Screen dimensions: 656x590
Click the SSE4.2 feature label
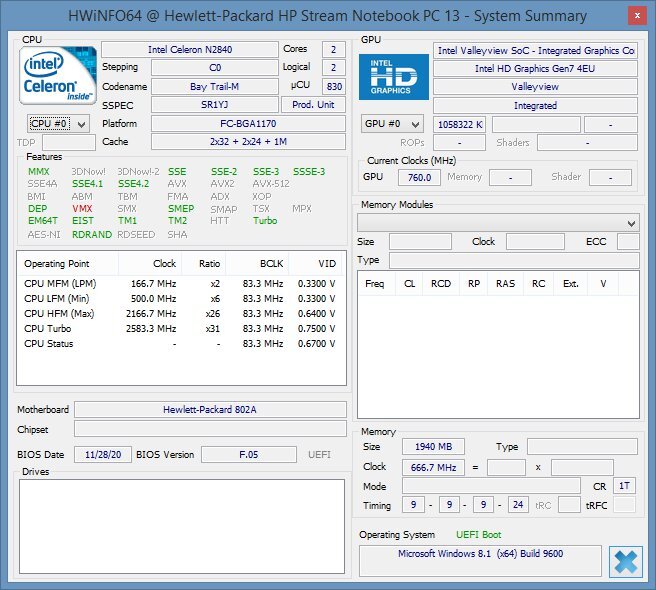point(133,184)
